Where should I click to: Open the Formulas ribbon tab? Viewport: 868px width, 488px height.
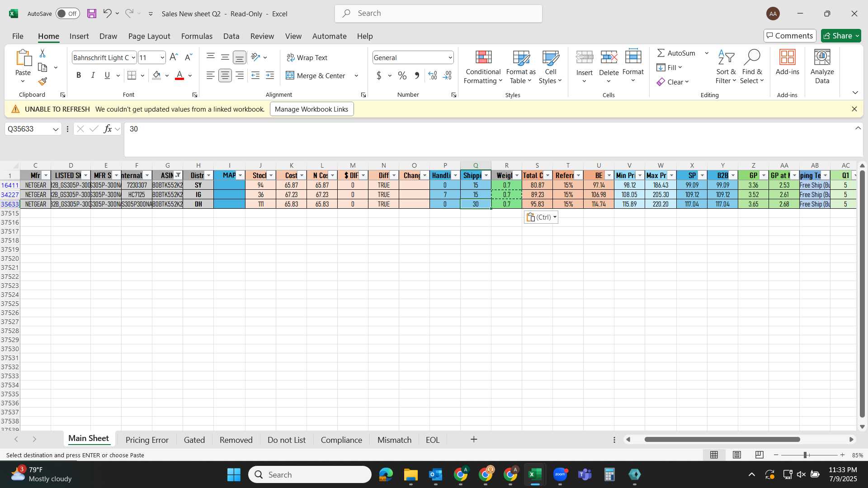click(x=197, y=36)
